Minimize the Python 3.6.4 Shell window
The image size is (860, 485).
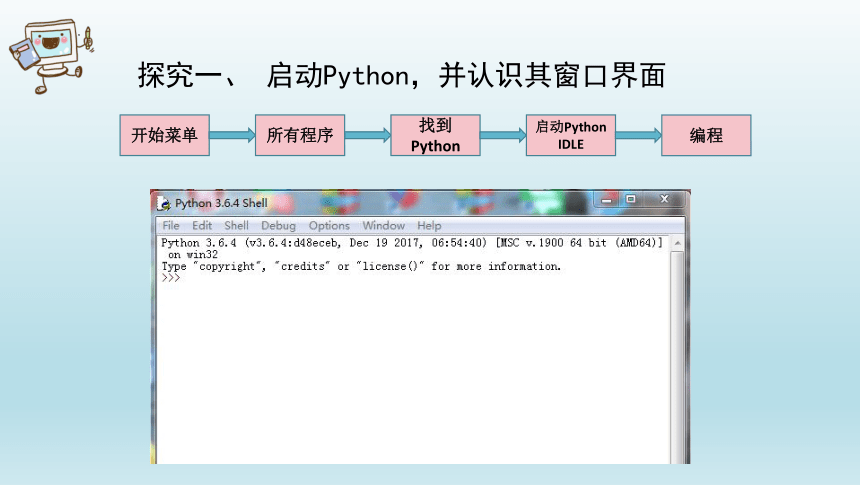606,200
